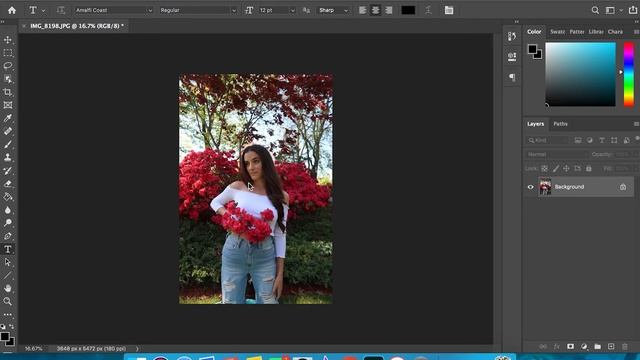Select the Object Selection tool
Image resolution: width=640 pixels, height=360 pixels.
(x=8, y=79)
